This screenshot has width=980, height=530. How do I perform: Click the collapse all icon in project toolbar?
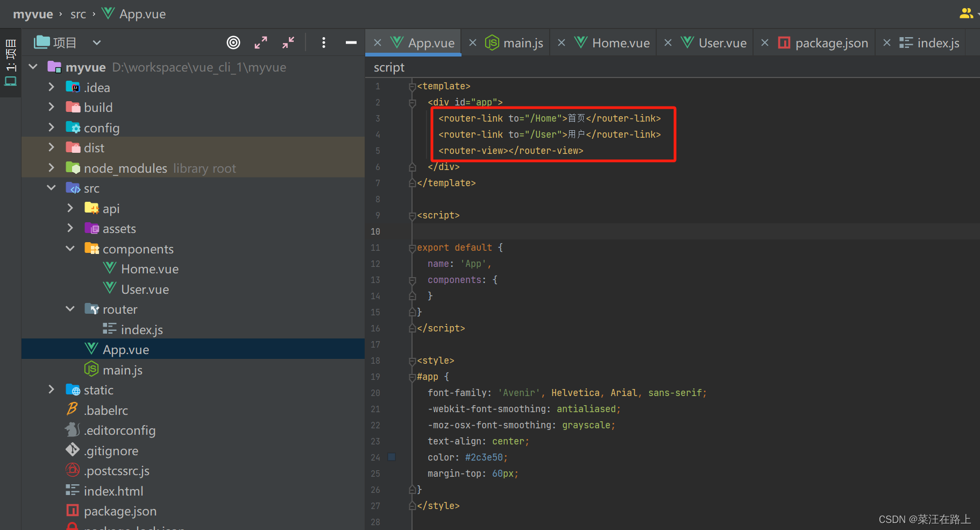[288, 43]
